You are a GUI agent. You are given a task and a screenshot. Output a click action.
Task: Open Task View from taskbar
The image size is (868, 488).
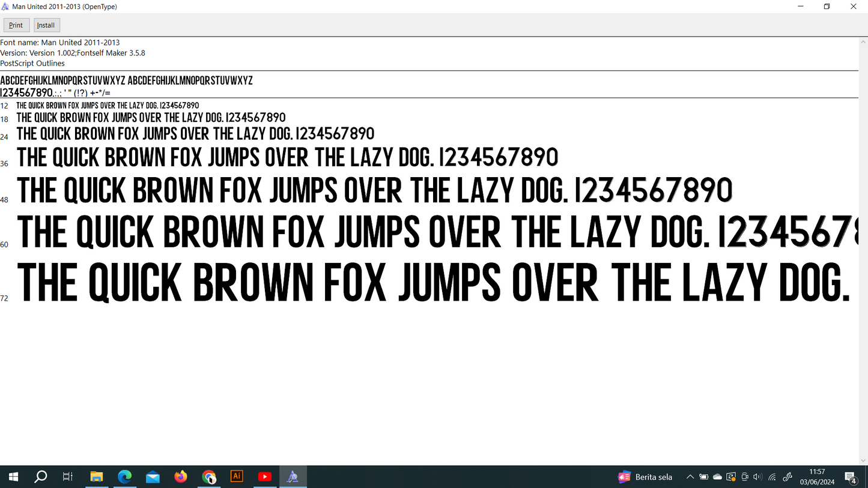pyautogui.click(x=68, y=477)
